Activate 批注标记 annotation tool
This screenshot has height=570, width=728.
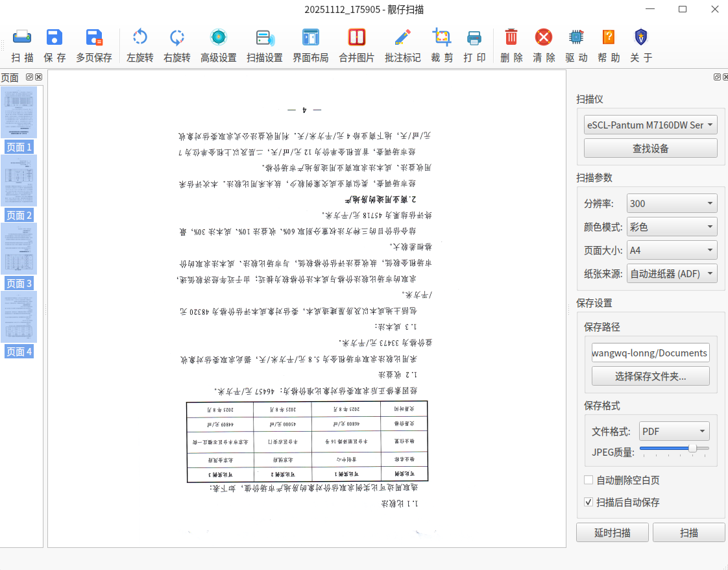402,45
